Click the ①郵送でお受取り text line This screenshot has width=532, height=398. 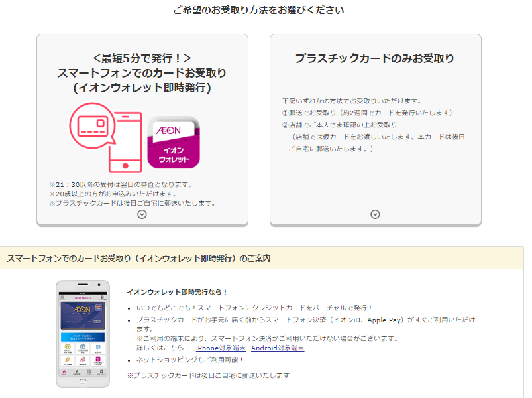(x=367, y=113)
